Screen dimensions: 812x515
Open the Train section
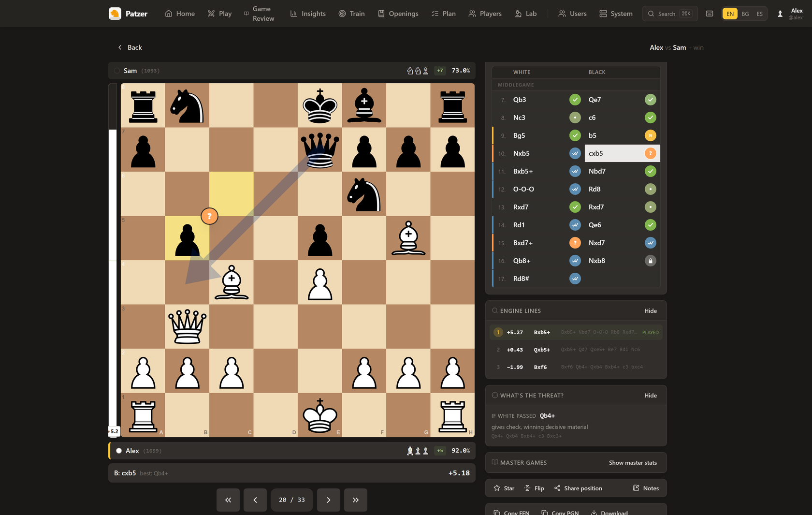(351, 14)
